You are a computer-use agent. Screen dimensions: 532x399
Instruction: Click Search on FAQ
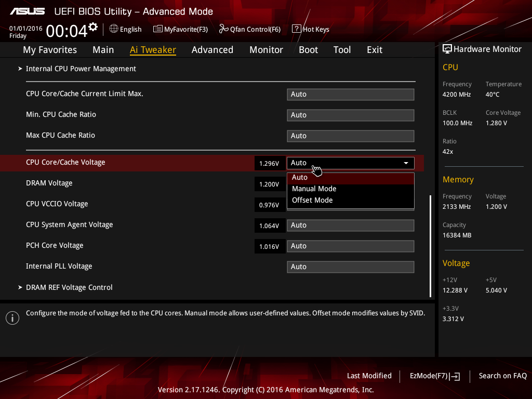503,376
